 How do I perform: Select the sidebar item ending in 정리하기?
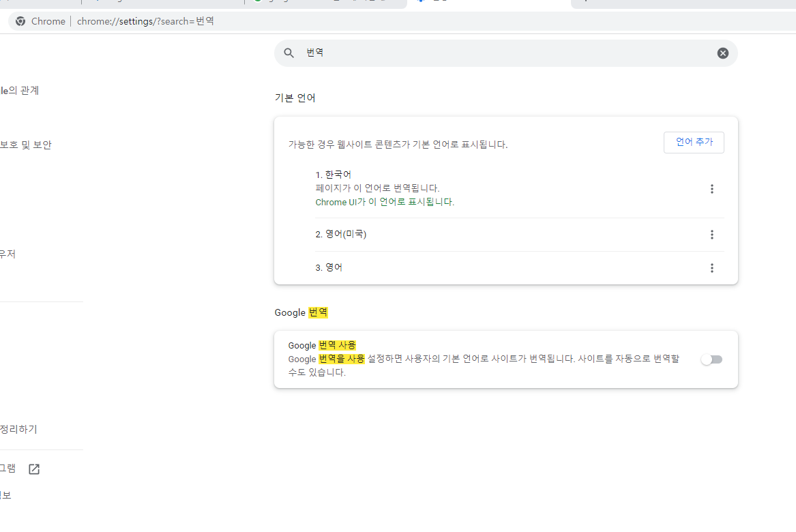(x=18, y=429)
